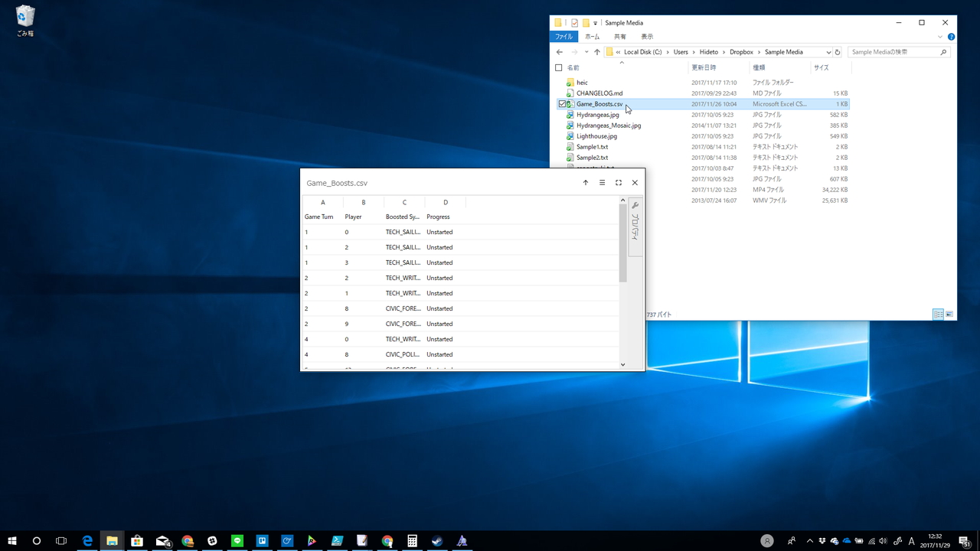
Task: Expand the Explorer ribbon chevron
Action: pos(941,36)
